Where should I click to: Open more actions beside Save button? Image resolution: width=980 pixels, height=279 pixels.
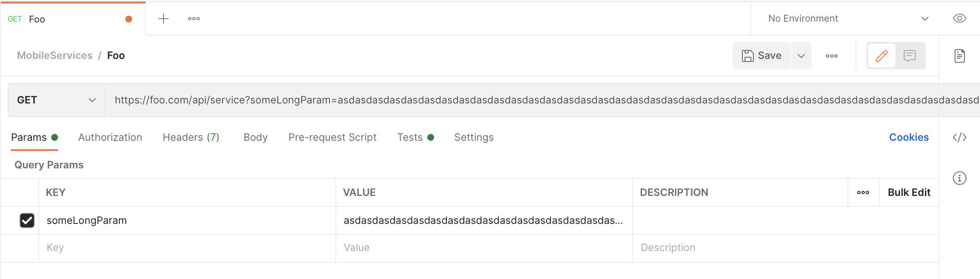coord(831,56)
